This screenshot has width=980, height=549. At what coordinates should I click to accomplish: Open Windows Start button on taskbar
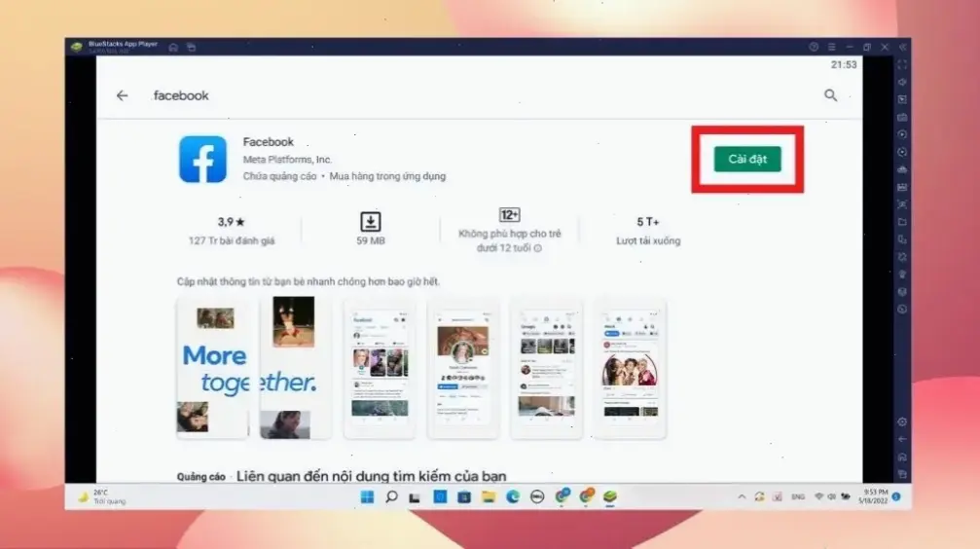click(x=367, y=497)
